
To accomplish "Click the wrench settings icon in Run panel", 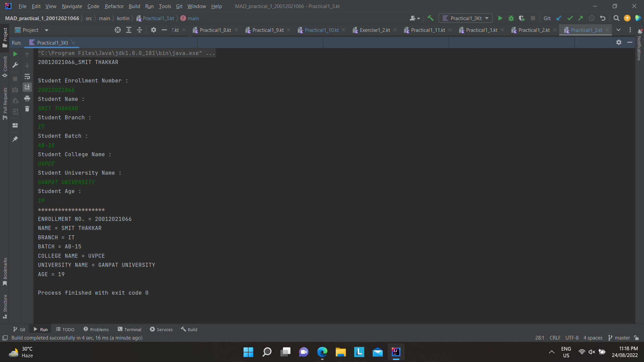I will point(15,65).
